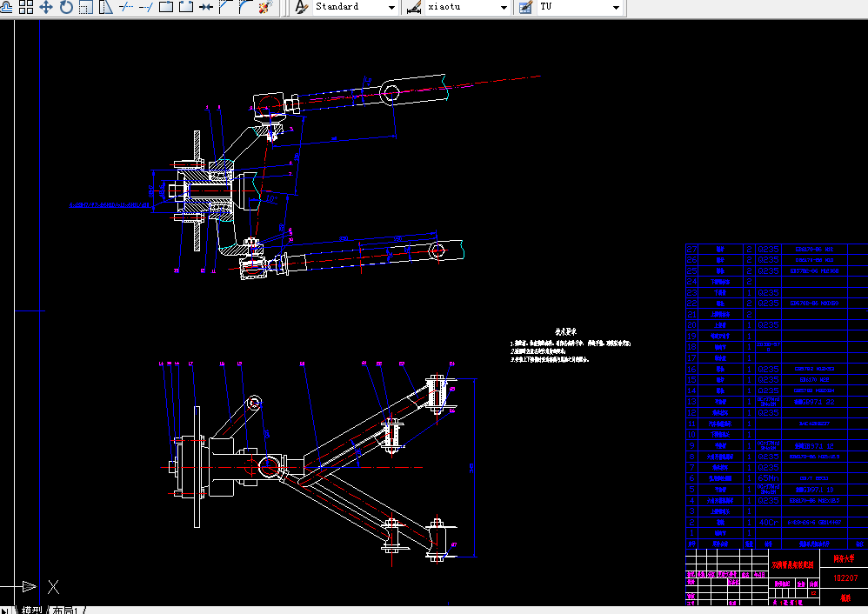Screen dimensions: 868x614
Task: Select the Move tool
Action: [x=46, y=7]
